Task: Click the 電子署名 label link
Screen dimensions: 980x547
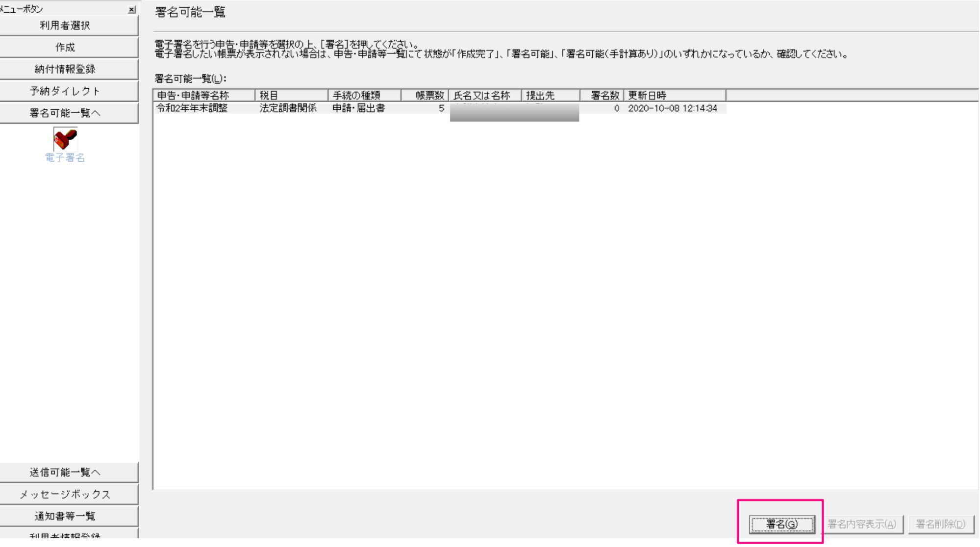Action: tap(65, 158)
